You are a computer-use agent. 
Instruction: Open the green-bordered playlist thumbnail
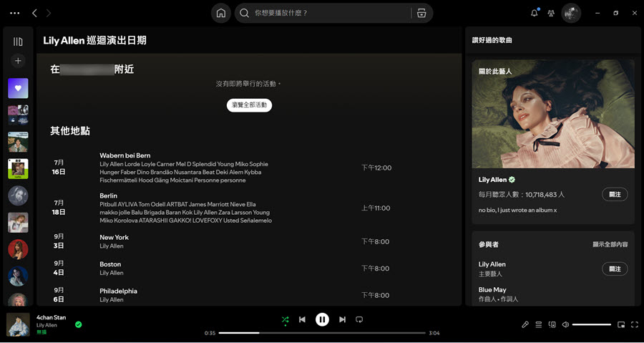[18, 169]
